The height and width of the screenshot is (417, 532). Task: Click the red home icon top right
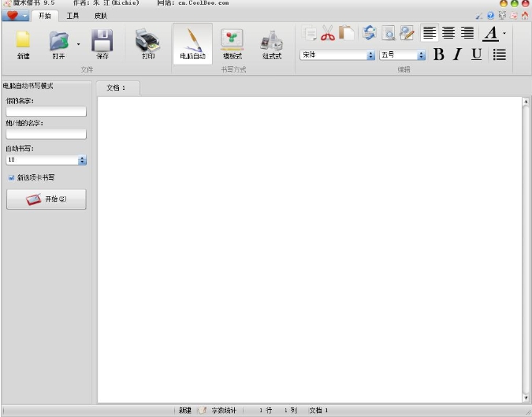click(525, 15)
